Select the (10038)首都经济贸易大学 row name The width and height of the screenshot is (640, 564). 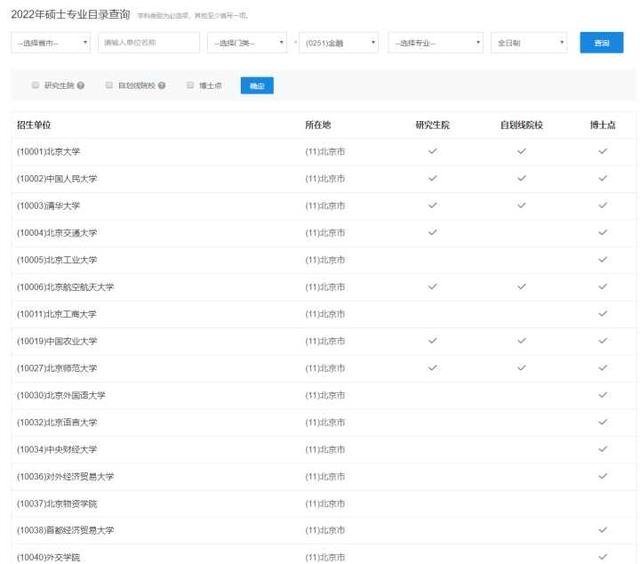pyautogui.click(x=65, y=530)
